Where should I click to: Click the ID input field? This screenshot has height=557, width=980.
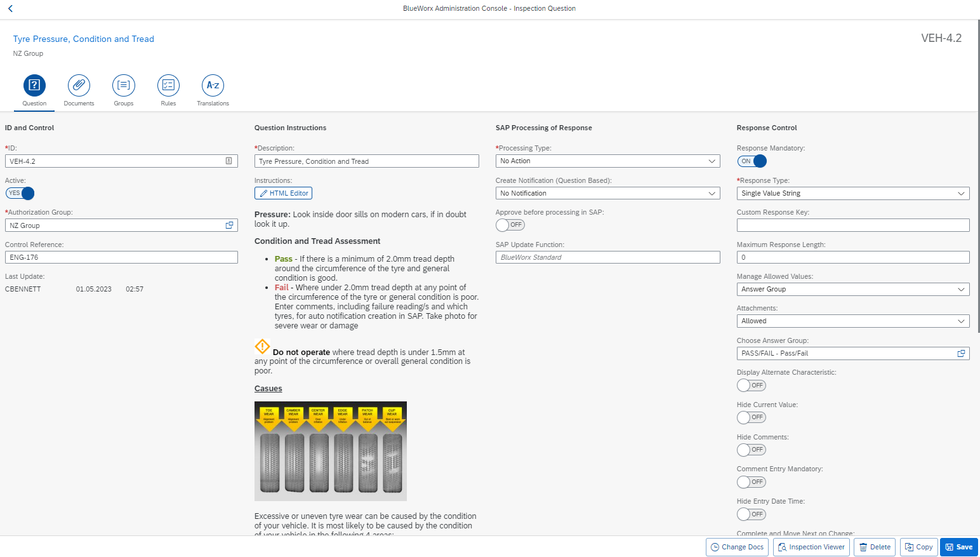click(x=121, y=161)
